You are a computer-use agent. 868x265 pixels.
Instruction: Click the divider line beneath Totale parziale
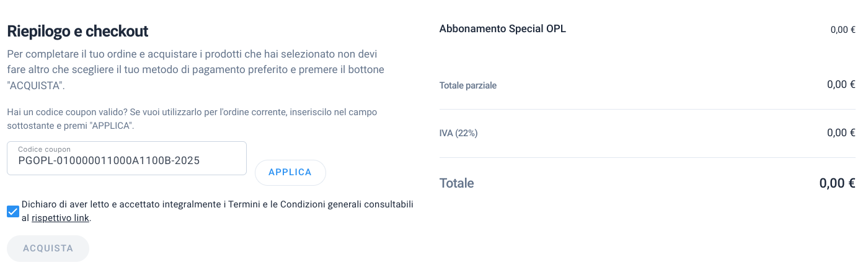[x=647, y=110]
